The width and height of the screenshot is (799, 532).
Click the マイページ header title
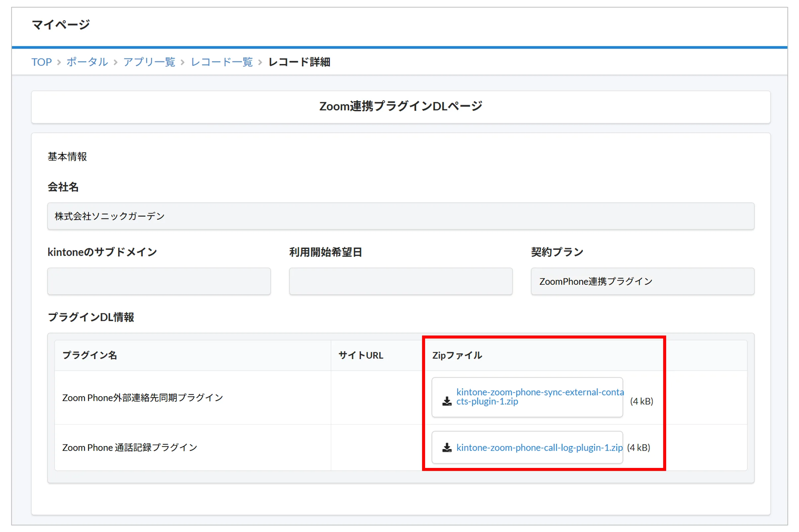(x=61, y=25)
